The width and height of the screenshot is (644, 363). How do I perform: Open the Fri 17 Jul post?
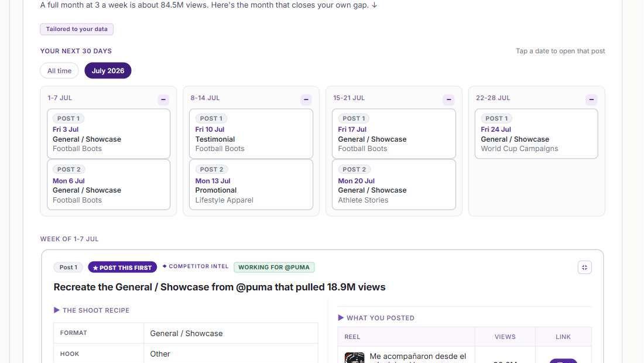pyautogui.click(x=394, y=133)
